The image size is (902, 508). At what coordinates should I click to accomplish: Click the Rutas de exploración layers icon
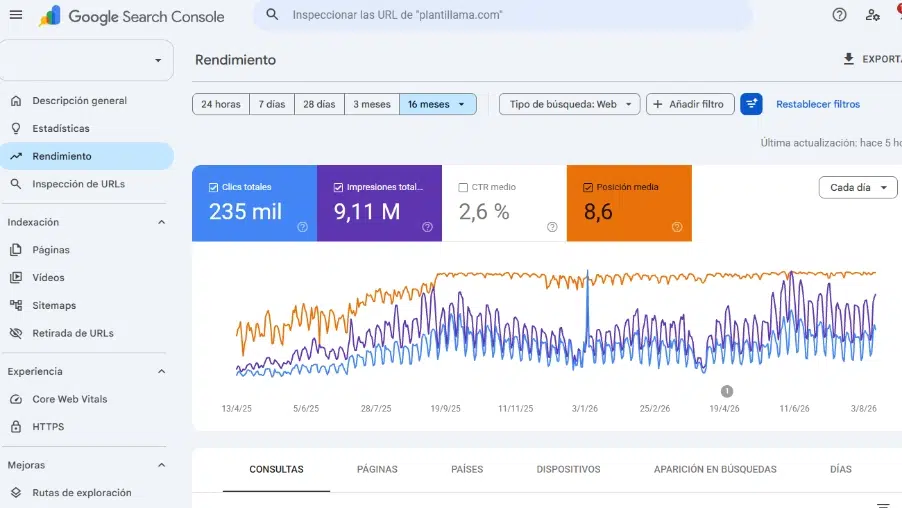click(x=16, y=492)
